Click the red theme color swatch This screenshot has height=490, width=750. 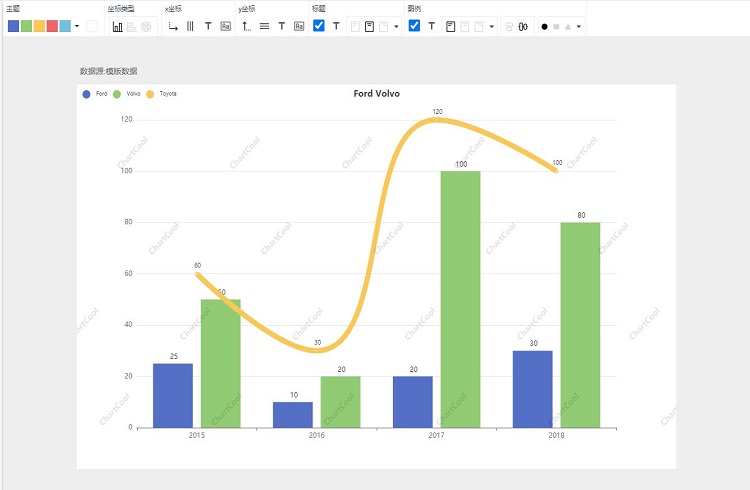[52, 26]
